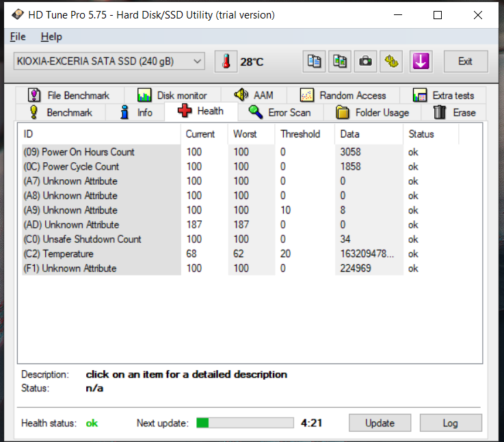504x442 pixels.
Task: Select the (AD) Unknown Attribute row
Action: (240, 224)
